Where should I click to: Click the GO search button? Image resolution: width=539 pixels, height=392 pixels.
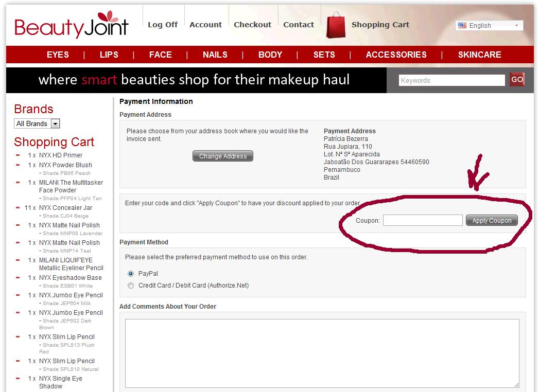point(517,80)
